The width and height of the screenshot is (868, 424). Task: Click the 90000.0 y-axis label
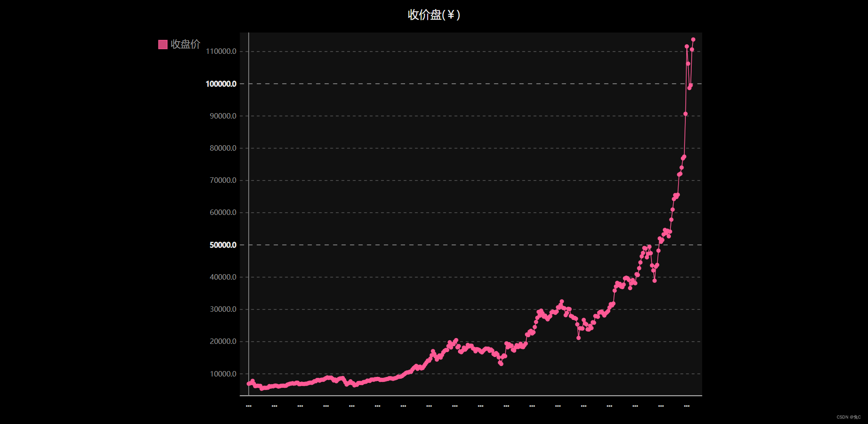[223, 116]
